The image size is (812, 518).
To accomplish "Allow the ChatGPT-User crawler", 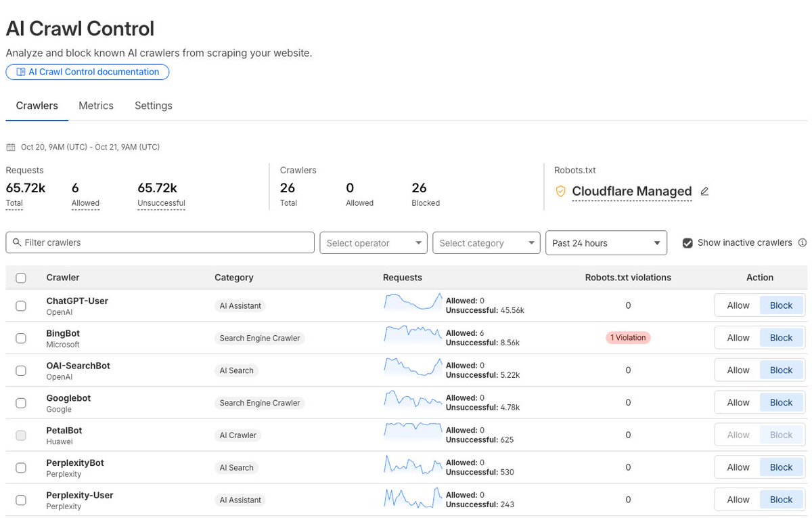I will pyautogui.click(x=738, y=305).
